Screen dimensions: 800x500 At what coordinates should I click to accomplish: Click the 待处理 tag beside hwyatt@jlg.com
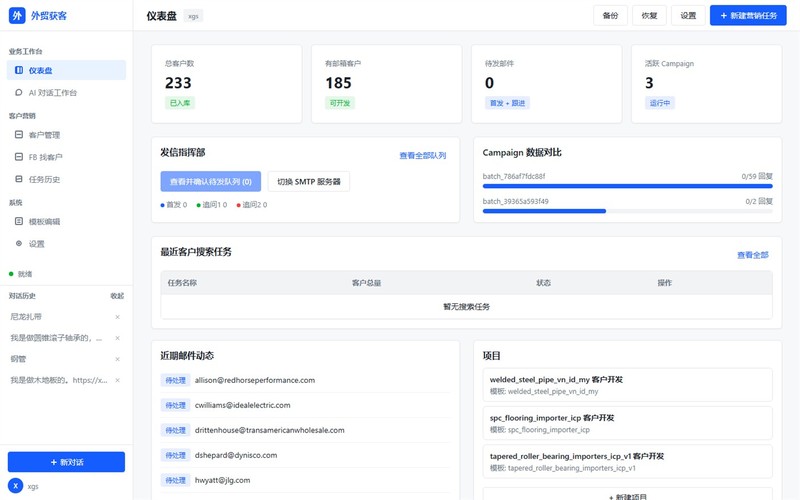[x=175, y=480]
